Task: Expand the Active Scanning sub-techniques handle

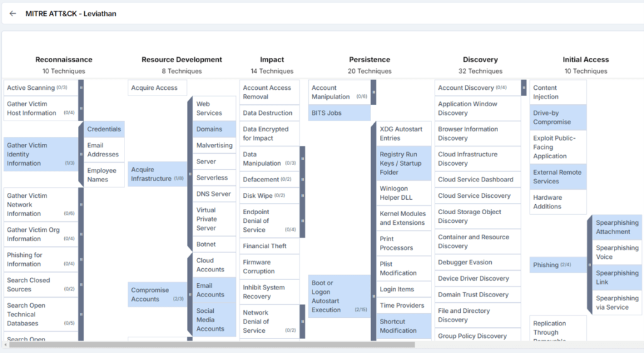Action: tap(81, 88)
